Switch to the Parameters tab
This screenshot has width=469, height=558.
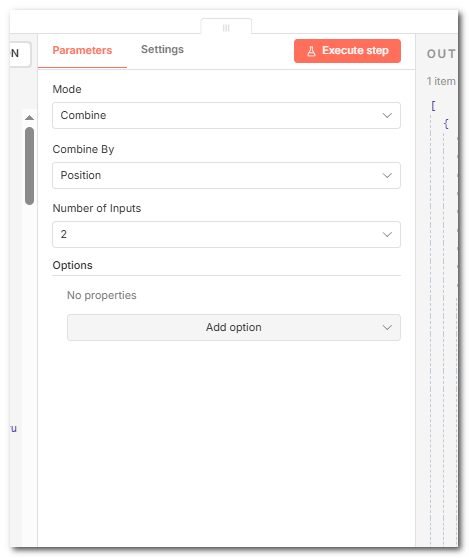pos(82,51)
